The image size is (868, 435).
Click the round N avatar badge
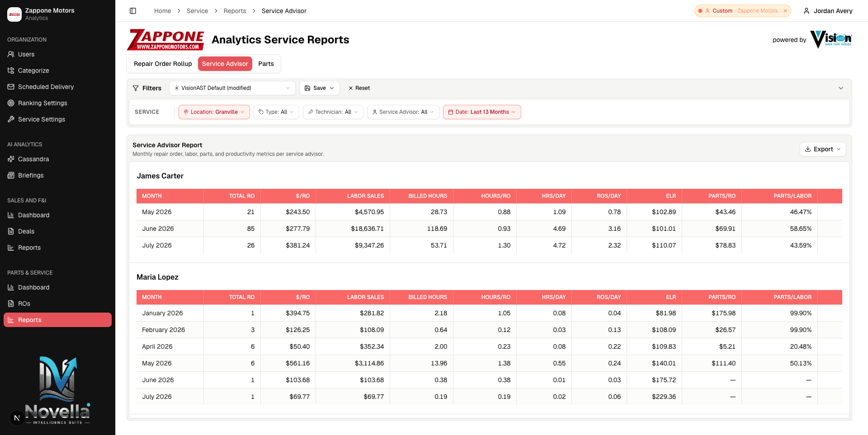pos(17,418)
